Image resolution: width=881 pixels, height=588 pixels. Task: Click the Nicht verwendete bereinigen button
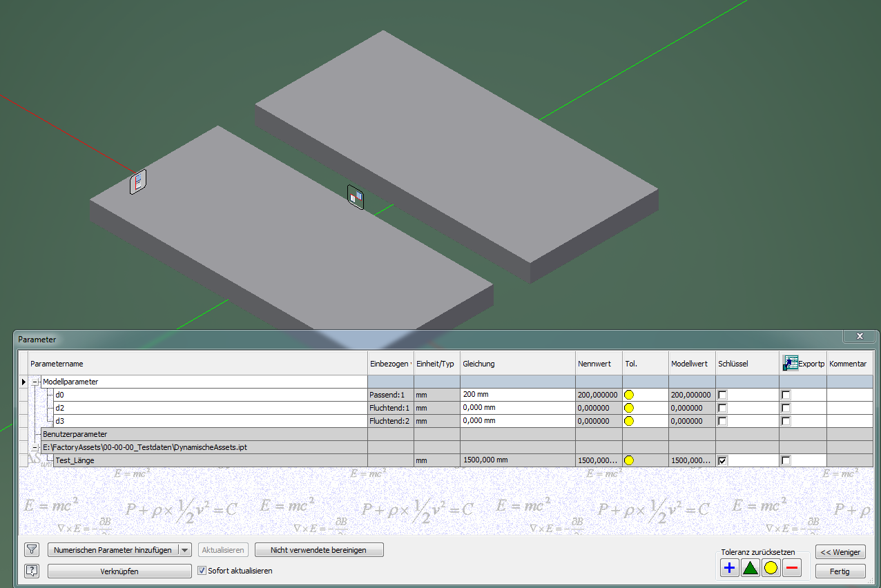coord(319,549)
